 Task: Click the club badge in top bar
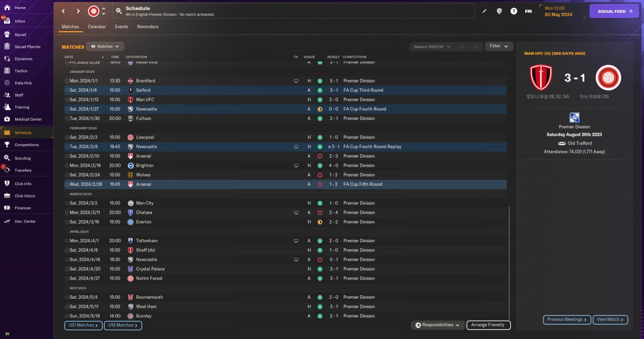pos(94,11)
